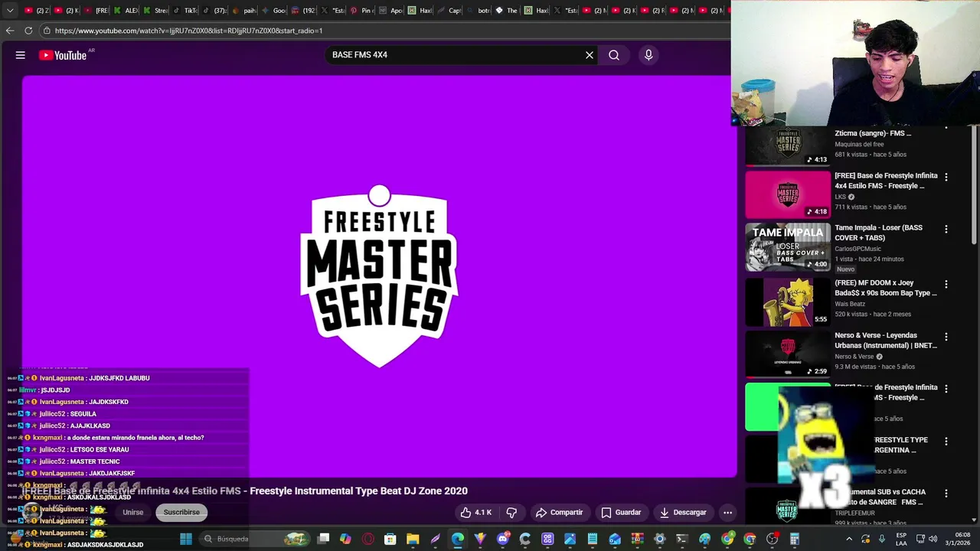This screenshot has height=551, width=980.
Task: Click the ESP LAA language indicator
Action: 901,539
